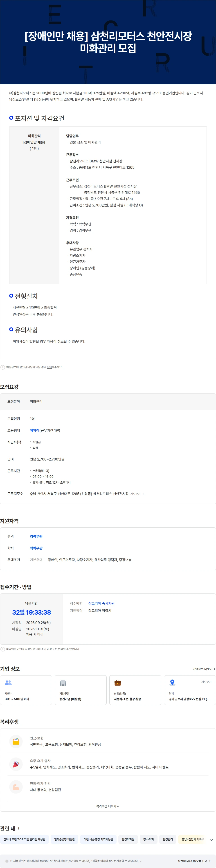Expand the footer disclaimer chevron
The width and height of the screenshot is (216, 868).
[141, 861]
